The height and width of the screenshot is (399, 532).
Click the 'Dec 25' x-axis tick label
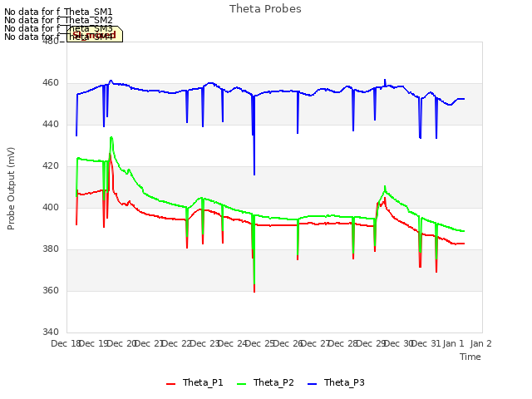point(259,343)
